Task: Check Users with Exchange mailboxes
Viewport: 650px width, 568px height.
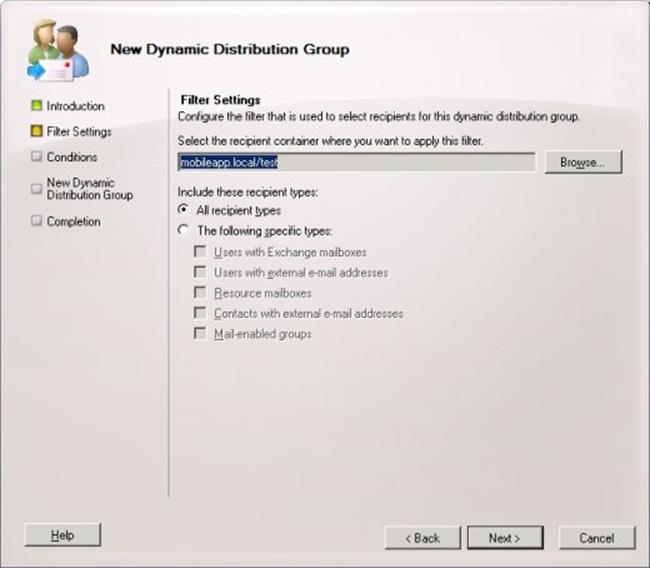Action: (200, 251)
